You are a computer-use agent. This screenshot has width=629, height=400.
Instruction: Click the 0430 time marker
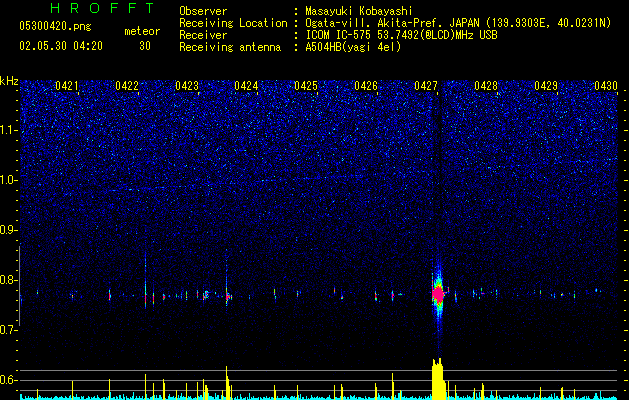click(606, 86)
